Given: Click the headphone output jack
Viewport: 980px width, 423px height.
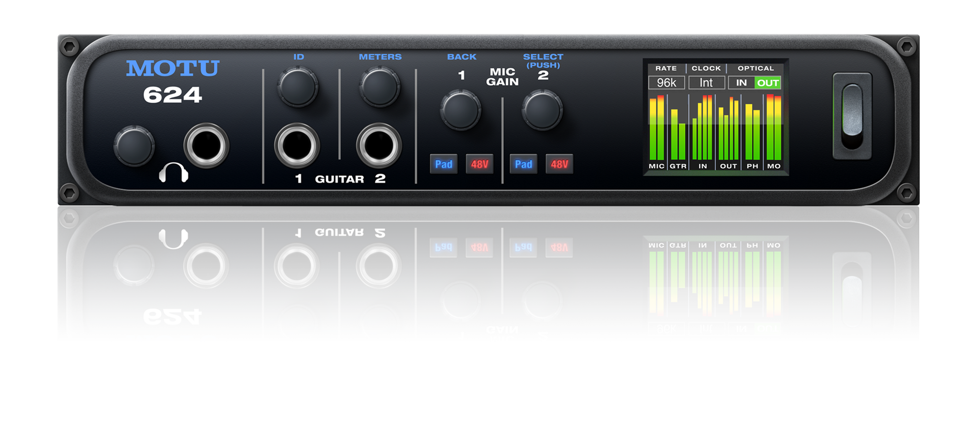Looking at the screenshot, I should click(206, 145).
